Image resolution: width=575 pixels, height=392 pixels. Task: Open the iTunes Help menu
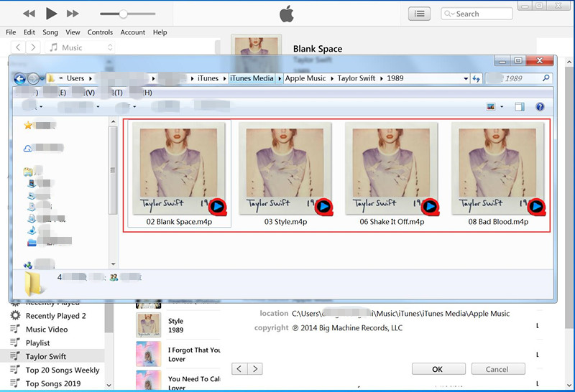pos(160,32)
